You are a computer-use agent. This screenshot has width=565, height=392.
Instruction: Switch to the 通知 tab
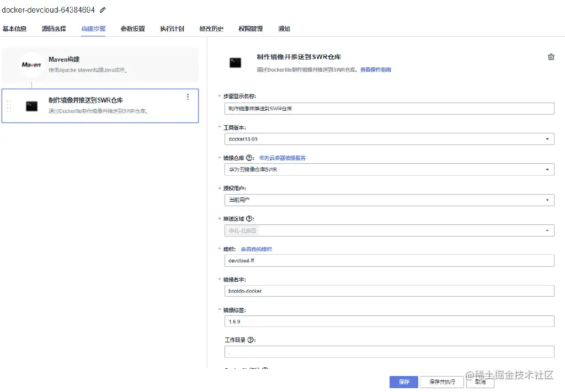[x=284, y=29]
